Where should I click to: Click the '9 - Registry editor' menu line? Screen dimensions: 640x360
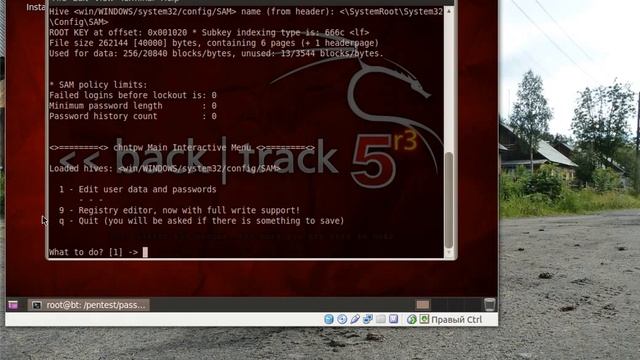pos(180,210)
